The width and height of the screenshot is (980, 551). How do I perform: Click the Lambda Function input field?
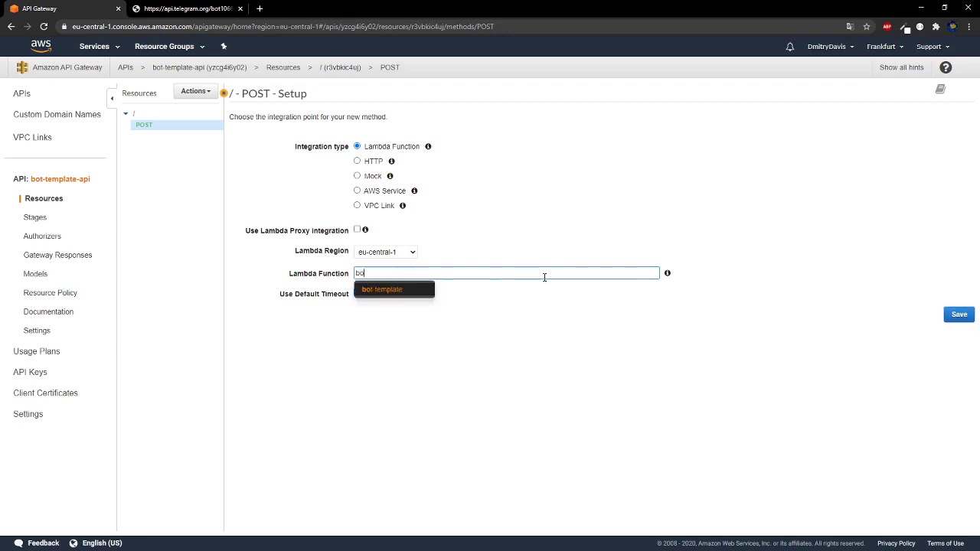[x=506, y=273]
